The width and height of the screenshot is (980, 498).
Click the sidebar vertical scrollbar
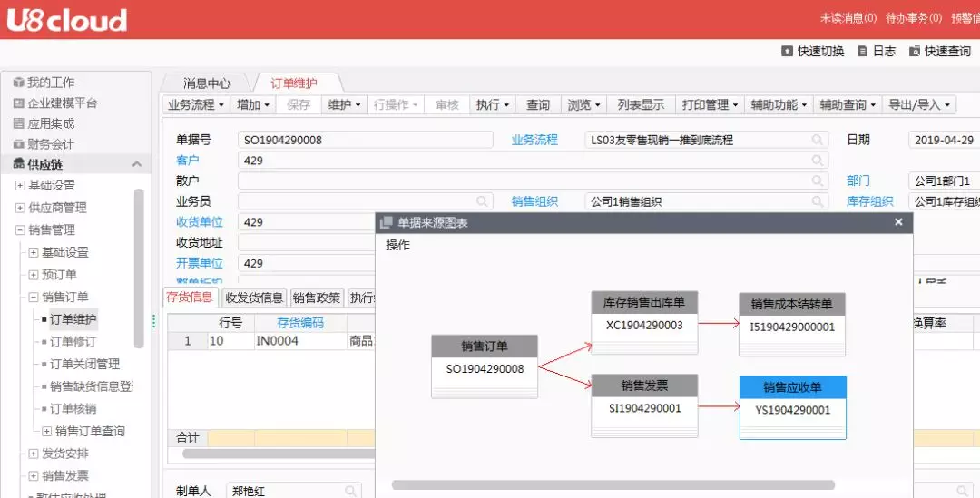(x=139, y=269)
